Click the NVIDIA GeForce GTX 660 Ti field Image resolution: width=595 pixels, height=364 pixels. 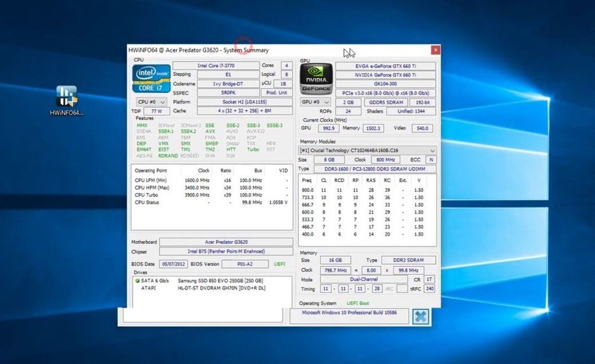click(386, 75)
